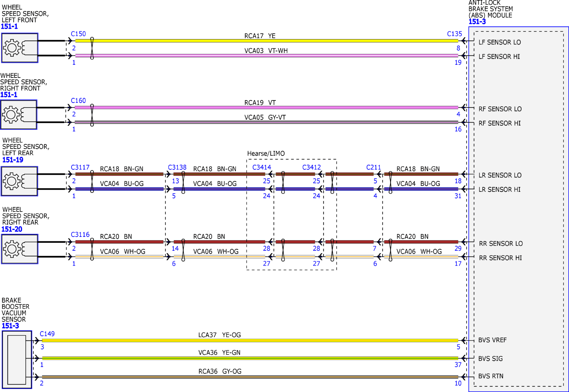This screenshot has width=569, height=392.
Task: Click the left front wheel speed sensor symbol
Action: (20, 48)
